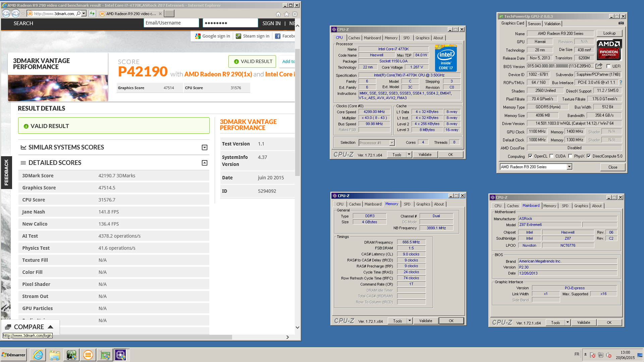Click the Lookup button in GPU-Z
Image resolution: width=644 pixels, height=362 pixels.
pyautogui.click(x=609, y=33)
